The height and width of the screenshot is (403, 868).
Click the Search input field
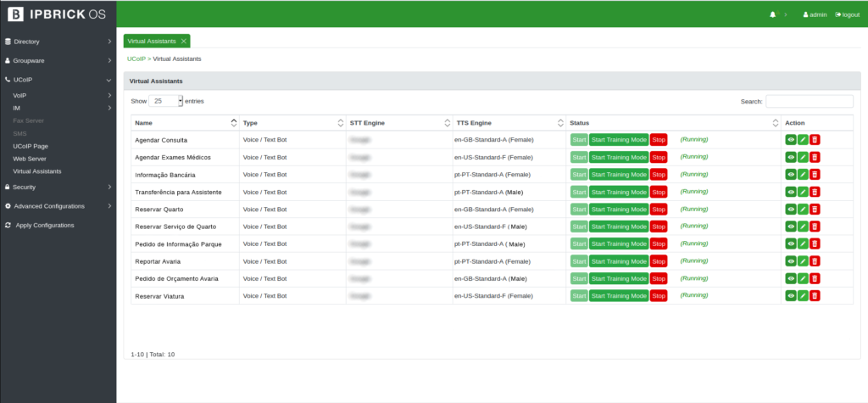click(809, 101)
